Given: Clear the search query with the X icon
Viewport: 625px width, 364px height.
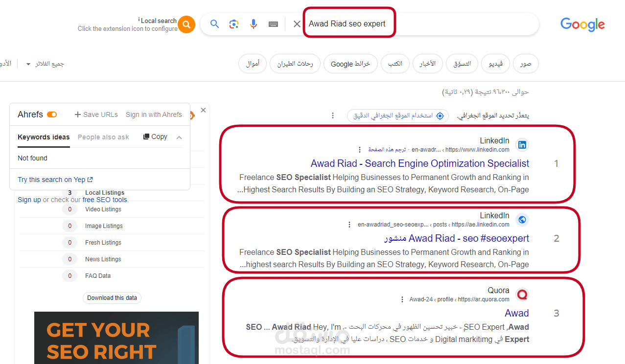Looking at the screenshot, I should pyautogui.click(x=297, y=23).
